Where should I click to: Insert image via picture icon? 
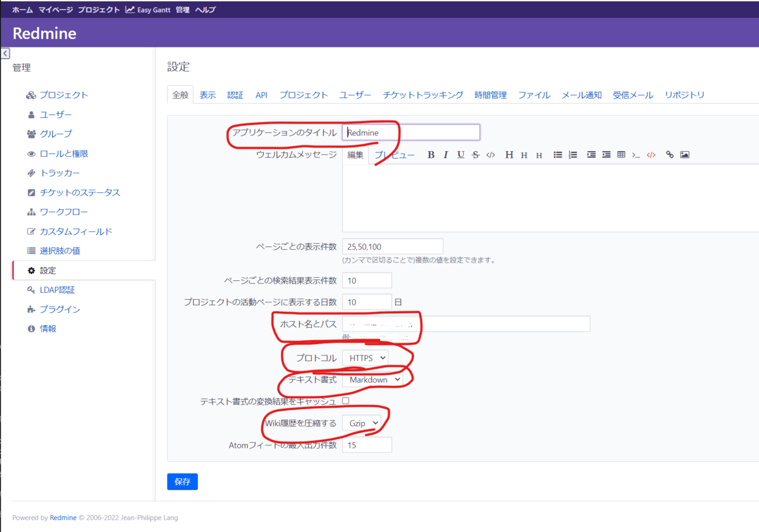(x=685, y=155)
